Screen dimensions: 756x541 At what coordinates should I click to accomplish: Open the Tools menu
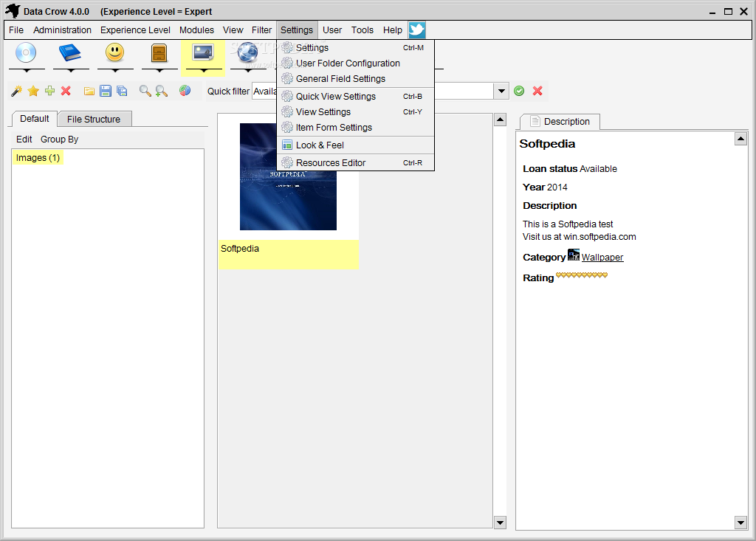tap(362, 30)
